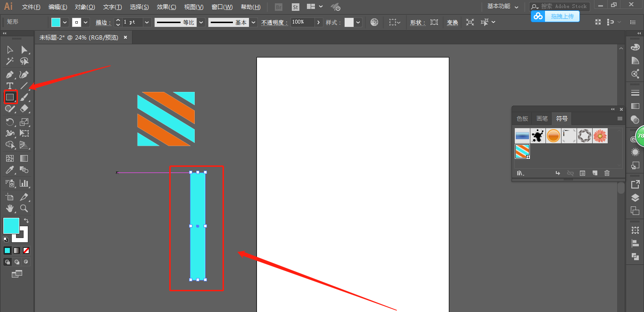
Task: Choose the Paintbrush tool
Action: [25, 97]
